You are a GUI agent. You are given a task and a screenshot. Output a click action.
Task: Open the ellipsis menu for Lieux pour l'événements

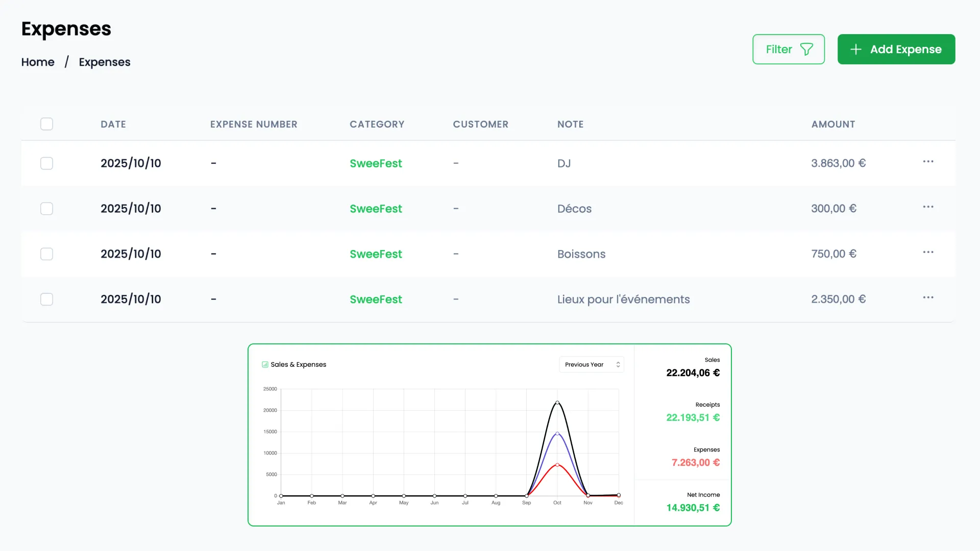pyautogui.click(x=928, y=297)
